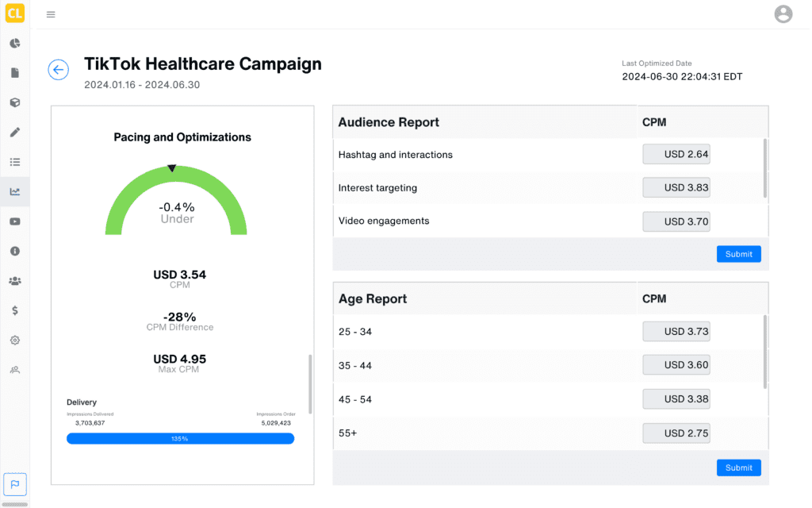The height and width of the screenshot is (508, 812).
Task: Edit CPM for Hashtag and interactions
Action: point(676,155)
